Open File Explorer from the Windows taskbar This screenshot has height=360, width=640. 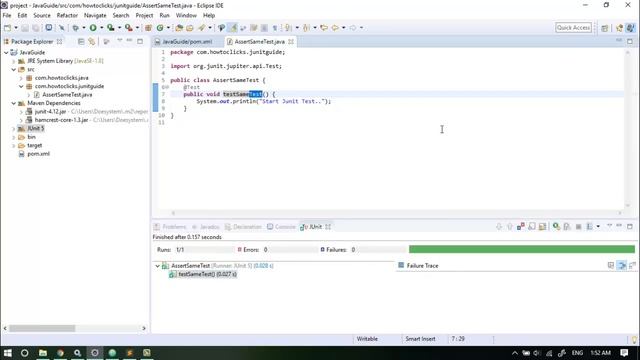point(42,353)
